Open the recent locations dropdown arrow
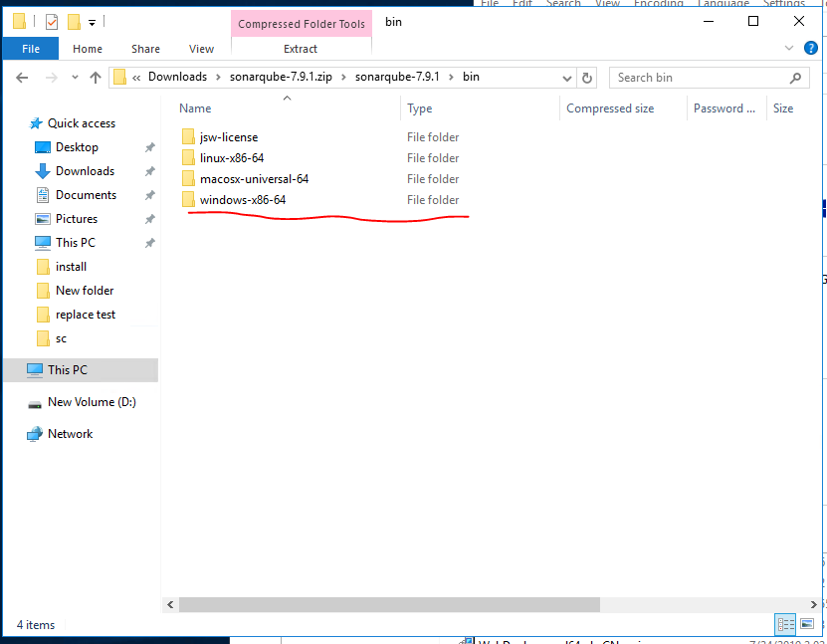The image size is (827, 644). point(75,78)
